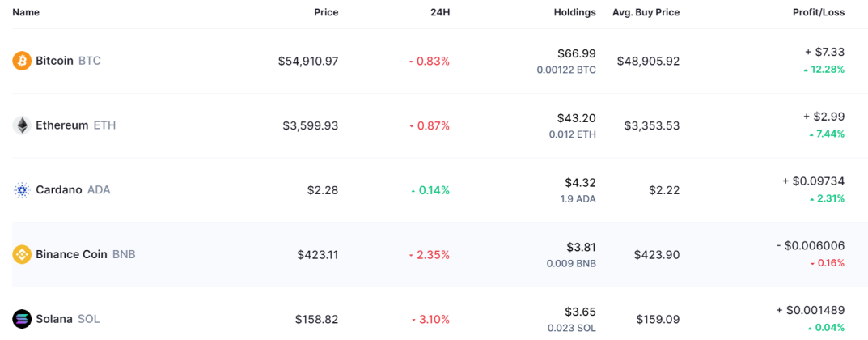Click Bitcoin's red 24H down arrow
The image size is (868, 340).
coord(411,62)
